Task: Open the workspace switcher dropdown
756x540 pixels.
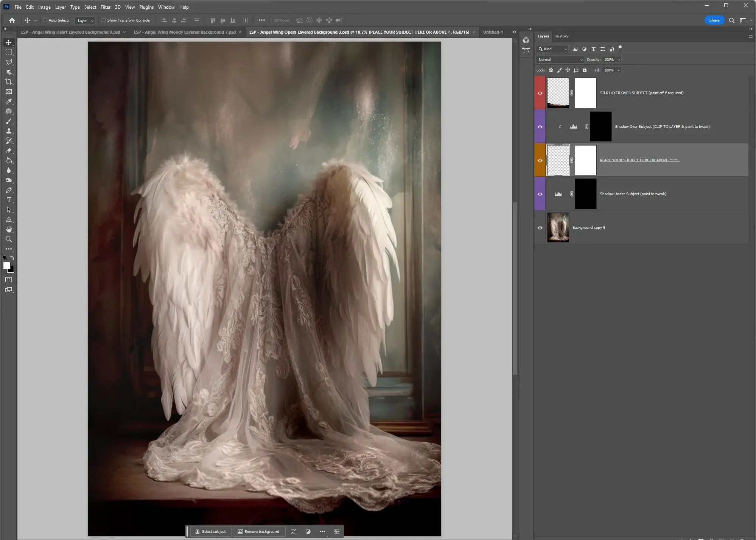Action: click(745, 20)
